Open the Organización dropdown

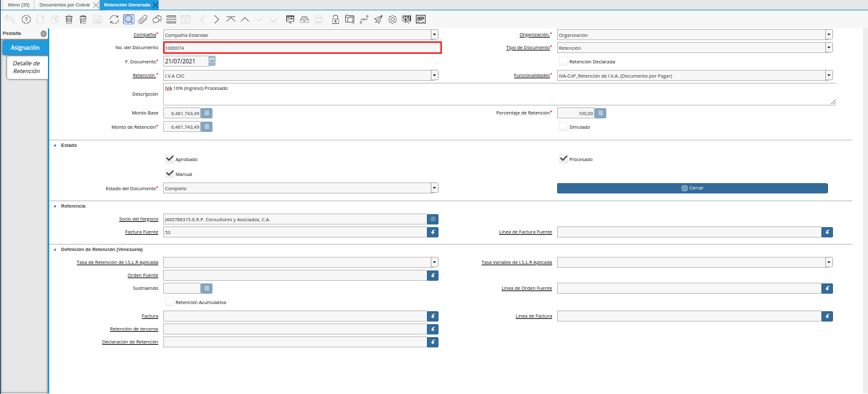(828, 35)
